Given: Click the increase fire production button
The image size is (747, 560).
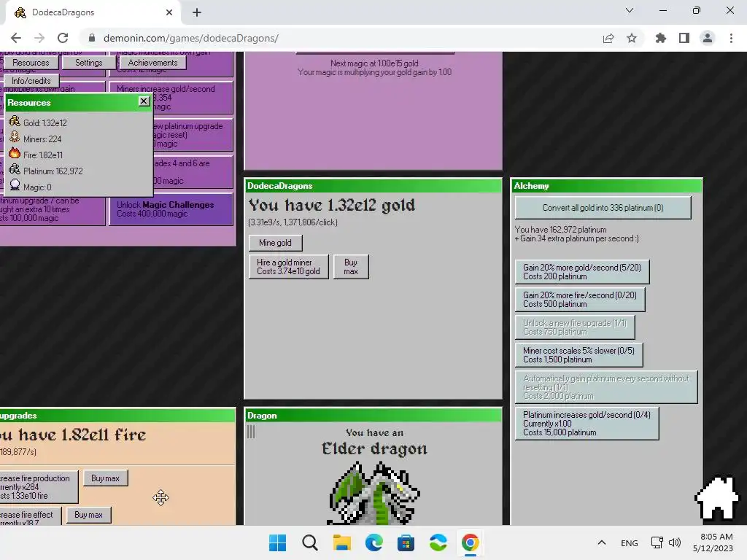Looking at the screenshot, I should click(x=38, y=486).
